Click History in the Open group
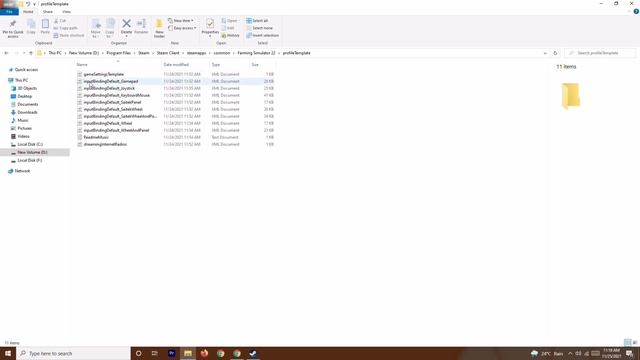 click(x=231, y=36)
